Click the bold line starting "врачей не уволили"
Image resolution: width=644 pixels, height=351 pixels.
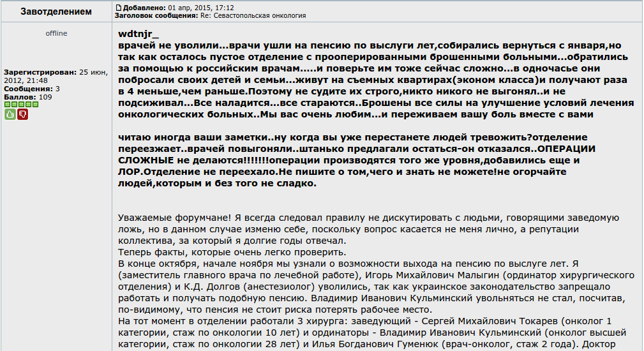(x=370, y=45)
